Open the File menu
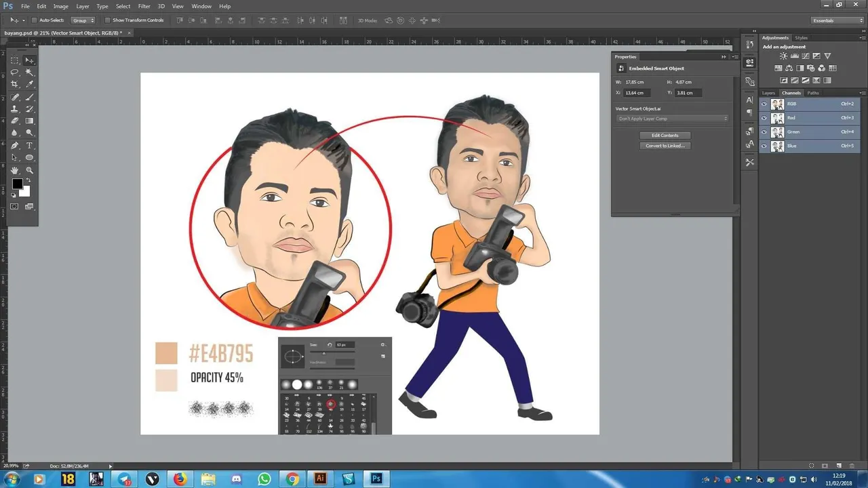868x488 pixels. (x=25, y=6)
